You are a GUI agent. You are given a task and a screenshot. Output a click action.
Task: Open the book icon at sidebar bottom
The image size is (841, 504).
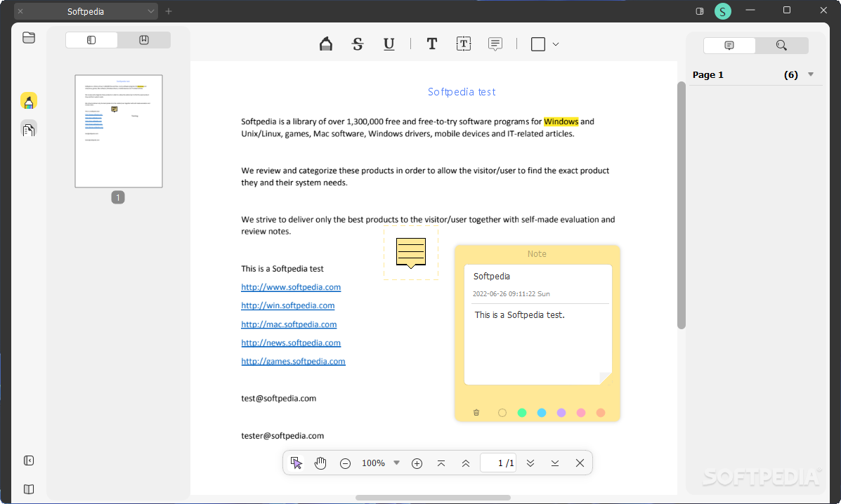[x=29, y=489]
